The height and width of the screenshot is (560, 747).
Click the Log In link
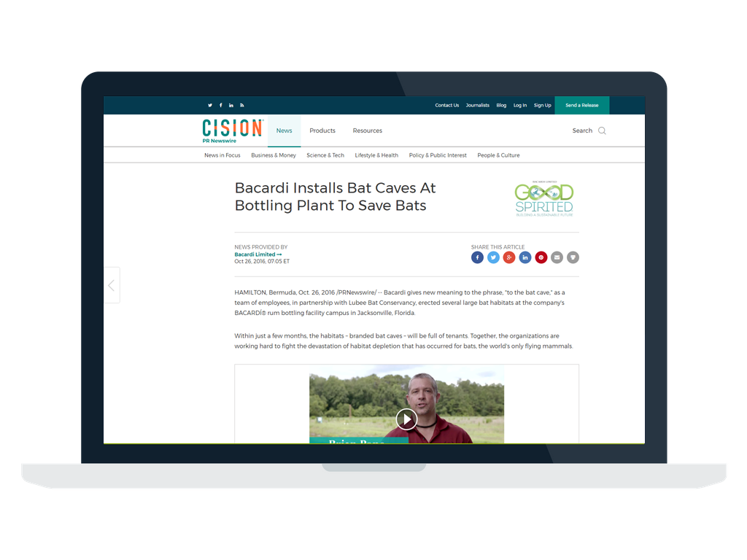(x=519, y=105)
